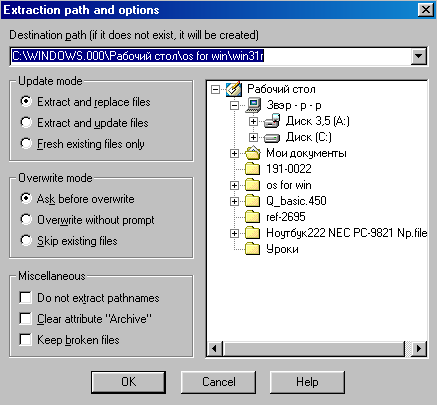
Task: Open the destination path dropdown arrow
Action: (x=419, y=56)
